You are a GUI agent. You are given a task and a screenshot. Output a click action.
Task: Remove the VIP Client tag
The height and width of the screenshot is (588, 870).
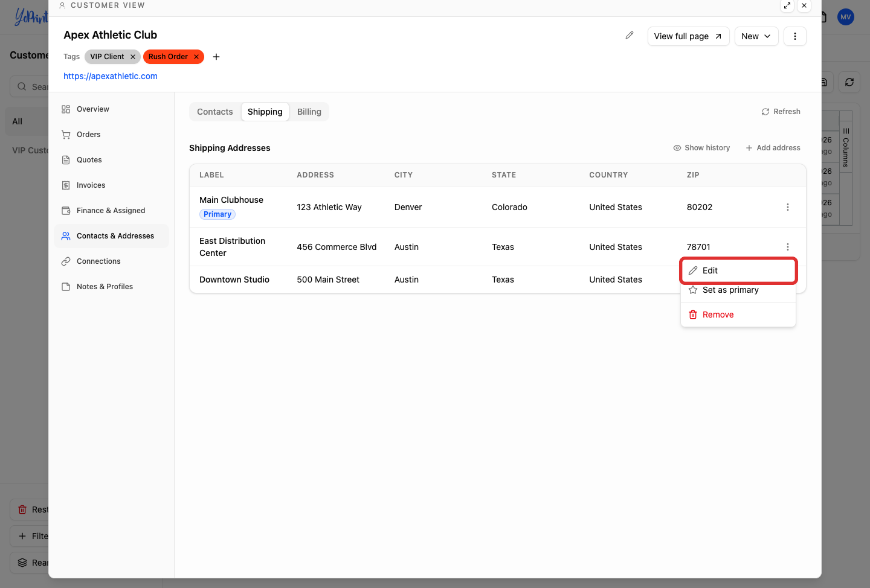(x=133, y=57)
